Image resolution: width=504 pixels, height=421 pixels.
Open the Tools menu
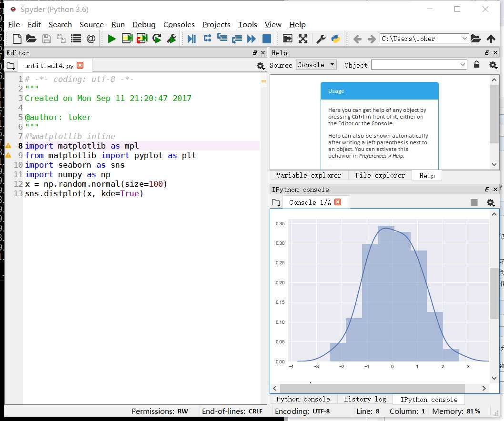[x=248, y=25]
